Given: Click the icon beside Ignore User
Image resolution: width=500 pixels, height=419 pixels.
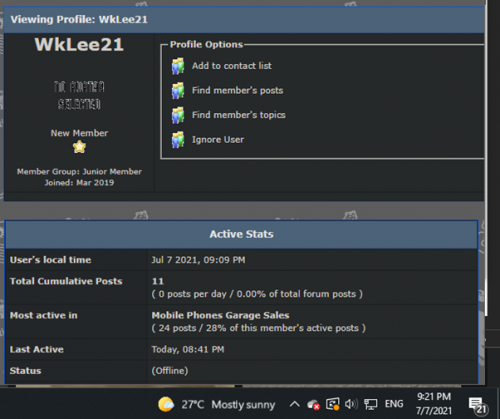Looking at the screenshot, I should coord(178,140).
